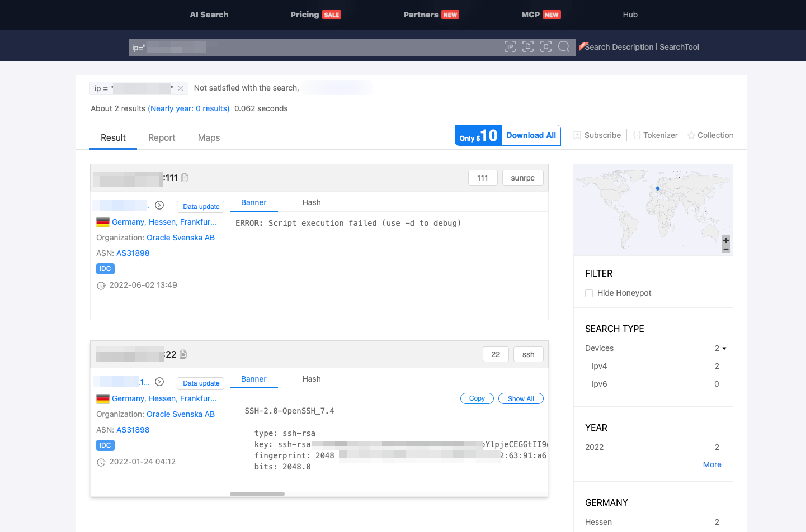Open the Hash tab of the ssh result

[x=312, y=379]
